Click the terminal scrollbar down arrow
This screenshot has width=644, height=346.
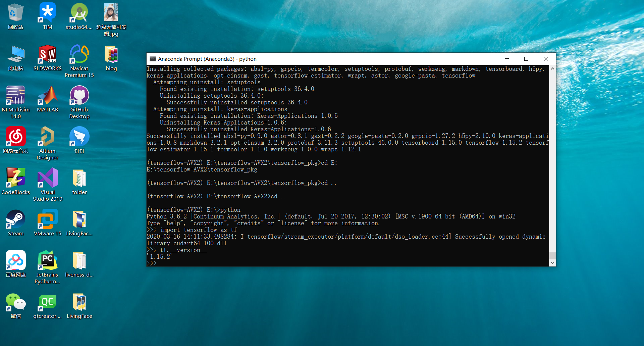552,263
